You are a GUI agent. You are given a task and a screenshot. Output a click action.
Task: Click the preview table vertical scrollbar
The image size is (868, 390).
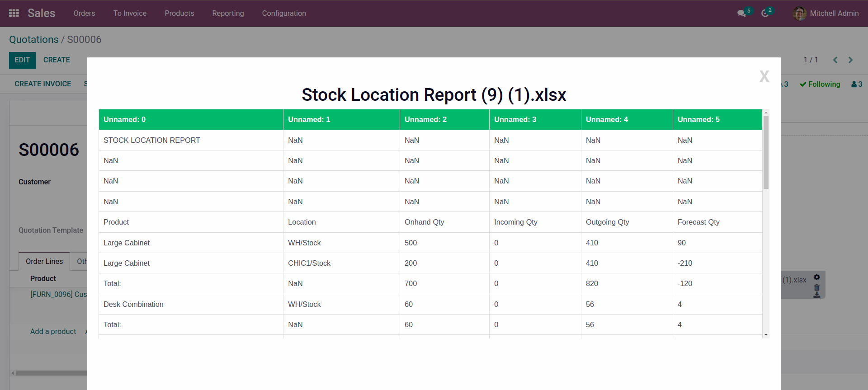point(766,153)
